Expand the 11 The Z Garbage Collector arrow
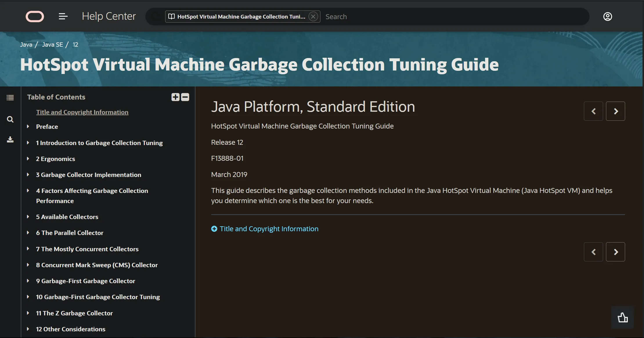Viewport: 644px width, 338px height. pyautogui.click(x=28, y=313)
